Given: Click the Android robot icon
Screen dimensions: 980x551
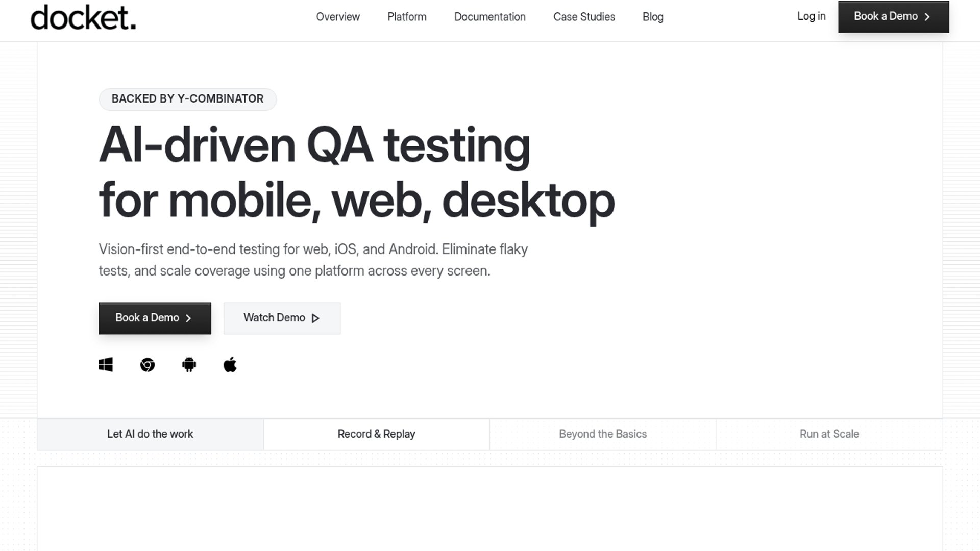Looking at the screenshot, I should click(189, 365).
